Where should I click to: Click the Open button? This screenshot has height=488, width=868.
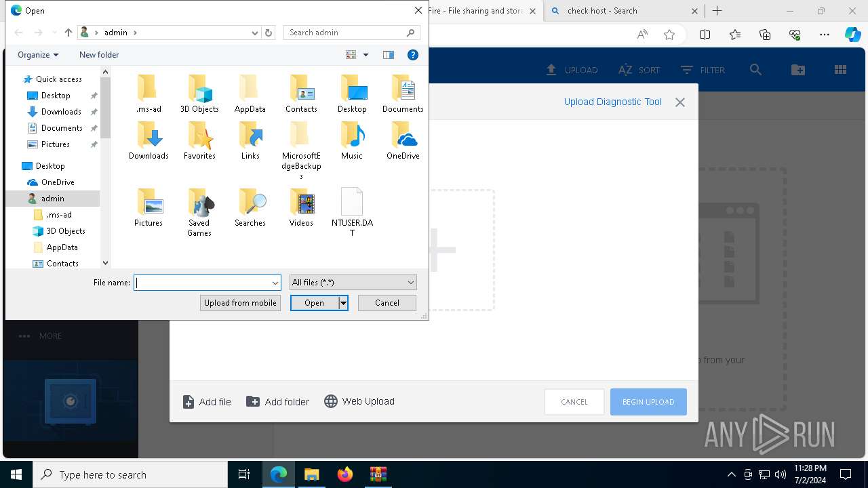(314, 303)
